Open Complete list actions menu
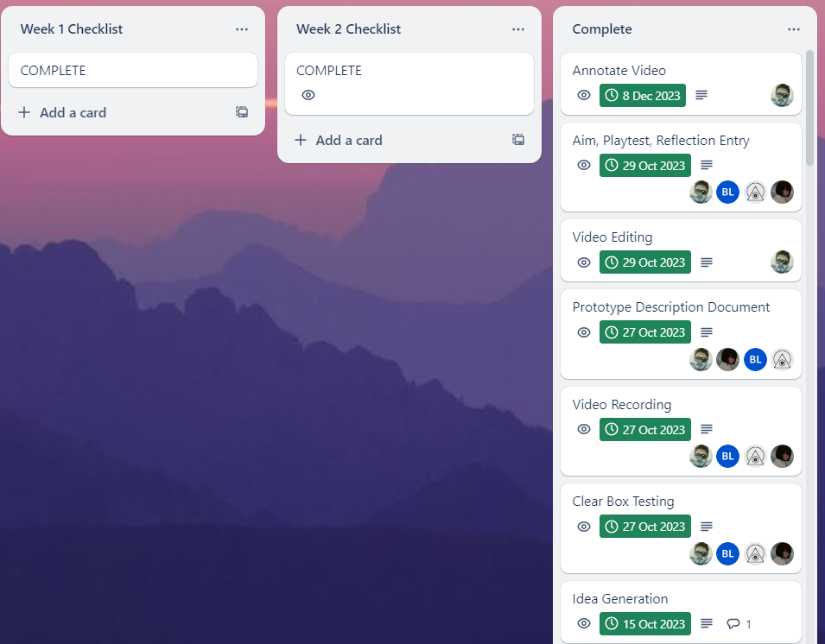 click(794, 29)
